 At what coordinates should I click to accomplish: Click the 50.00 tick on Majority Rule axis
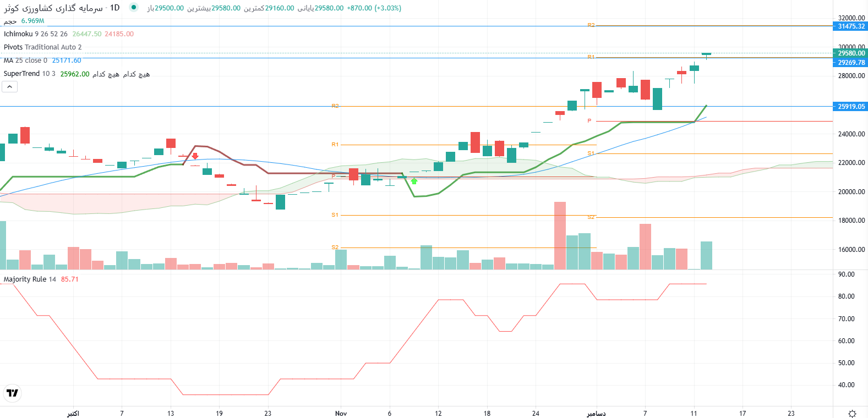[847, 363]
